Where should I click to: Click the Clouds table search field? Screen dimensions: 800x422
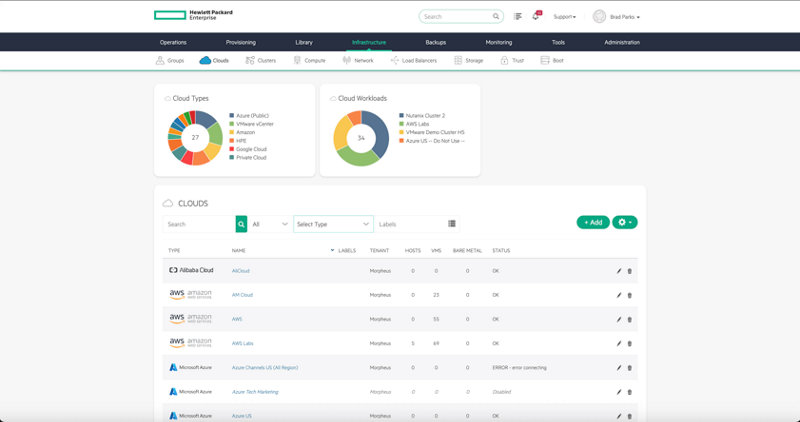(198, 224)
